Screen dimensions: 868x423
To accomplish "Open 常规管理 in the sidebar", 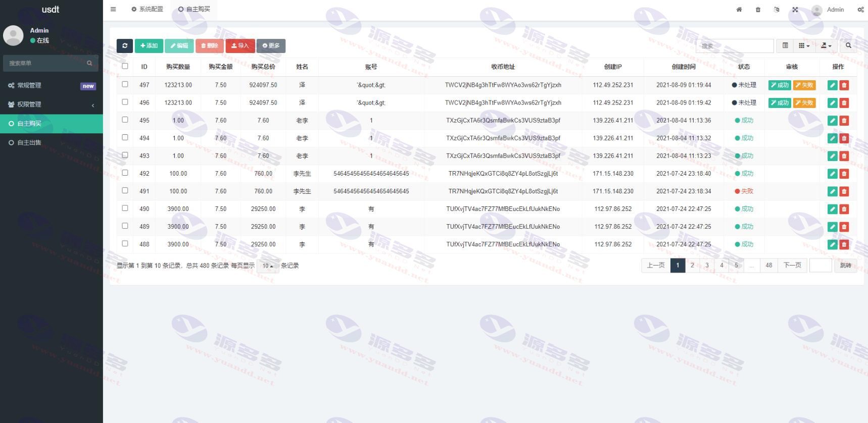I will click(52, 85).
